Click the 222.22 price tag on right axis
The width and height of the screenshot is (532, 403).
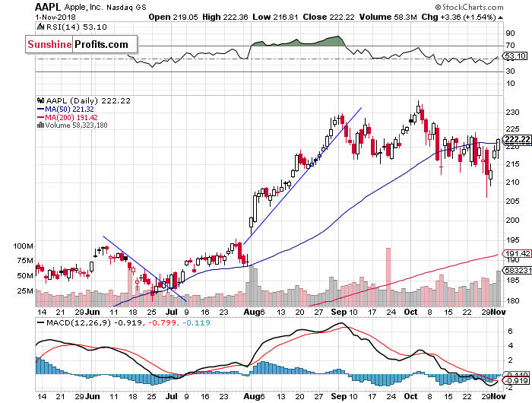[x=518, y=140]
